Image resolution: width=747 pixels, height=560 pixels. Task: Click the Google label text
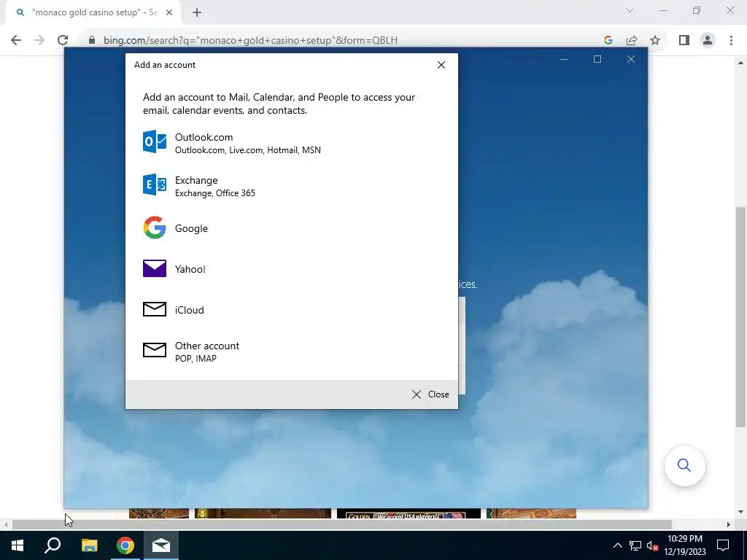point(191,228)
